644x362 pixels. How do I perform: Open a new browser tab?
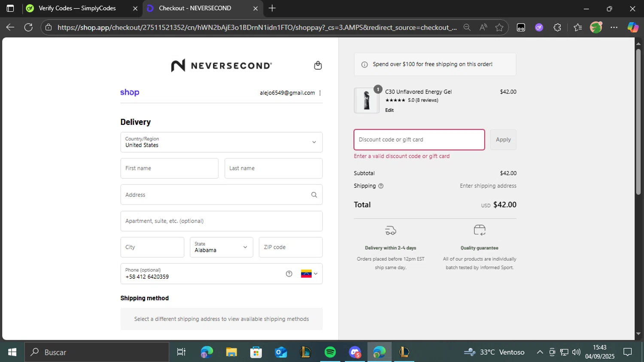coord(272,8)
